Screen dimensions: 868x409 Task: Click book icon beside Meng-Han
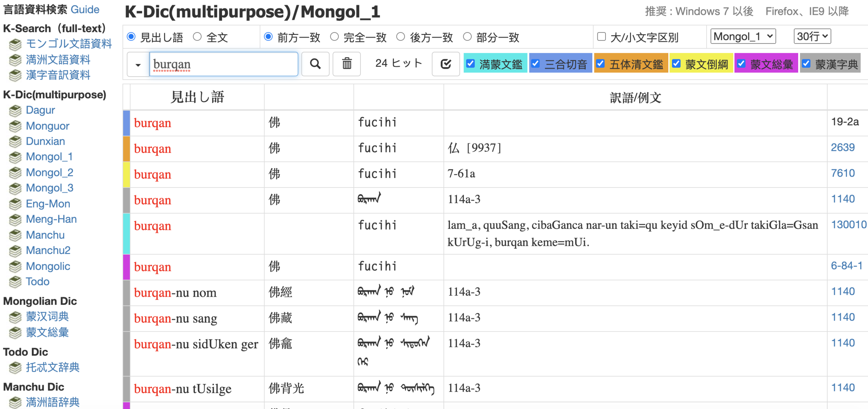(15, 219)
